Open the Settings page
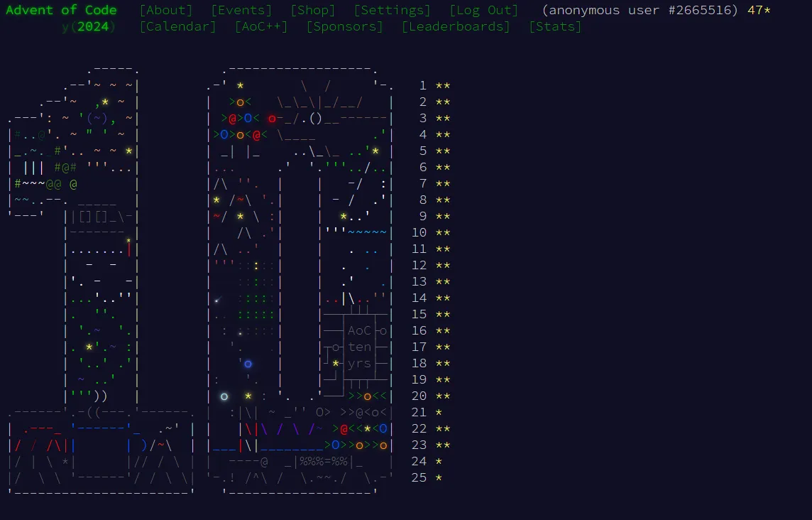The height and width of the screenshot is (520, 812). click(392, 10)
